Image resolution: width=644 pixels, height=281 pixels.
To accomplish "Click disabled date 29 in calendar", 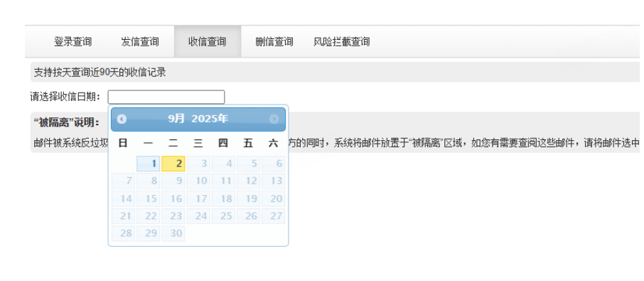I will (149, 233).
